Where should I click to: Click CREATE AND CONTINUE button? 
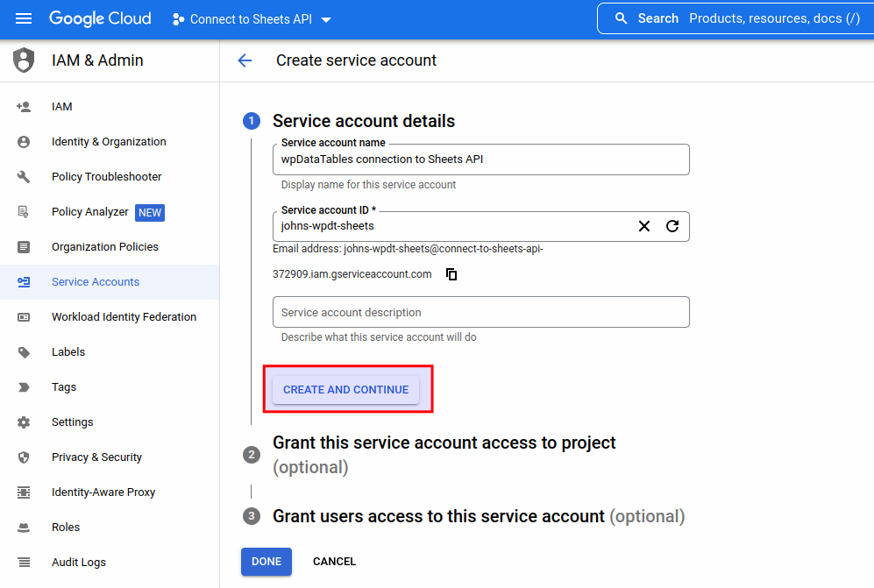pyautogui.click(x=345, y=390)
